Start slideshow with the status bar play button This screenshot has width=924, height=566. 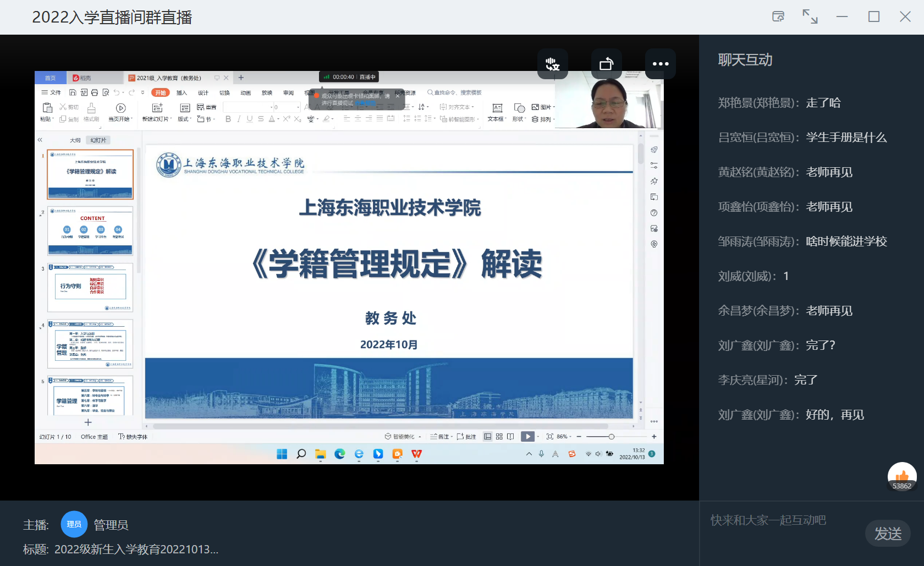tap(527, 436)
